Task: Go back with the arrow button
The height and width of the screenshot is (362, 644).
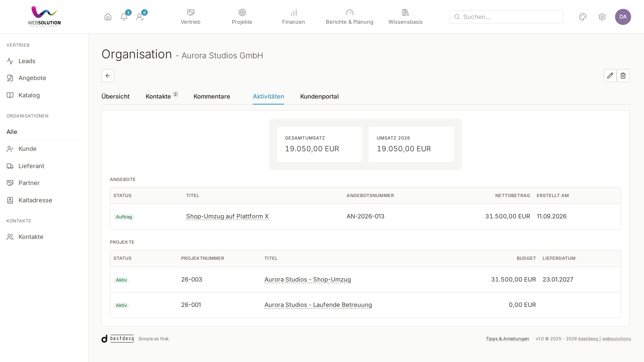Action: coord(108,75)
